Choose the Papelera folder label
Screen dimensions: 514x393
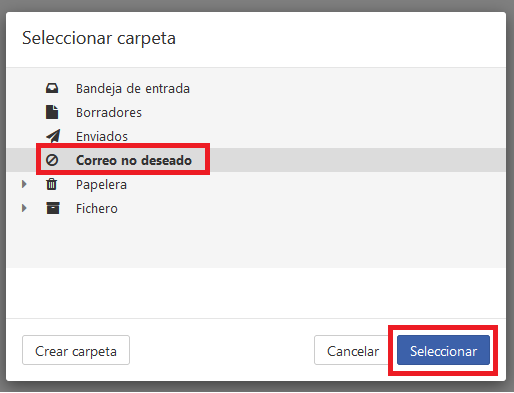101,184
